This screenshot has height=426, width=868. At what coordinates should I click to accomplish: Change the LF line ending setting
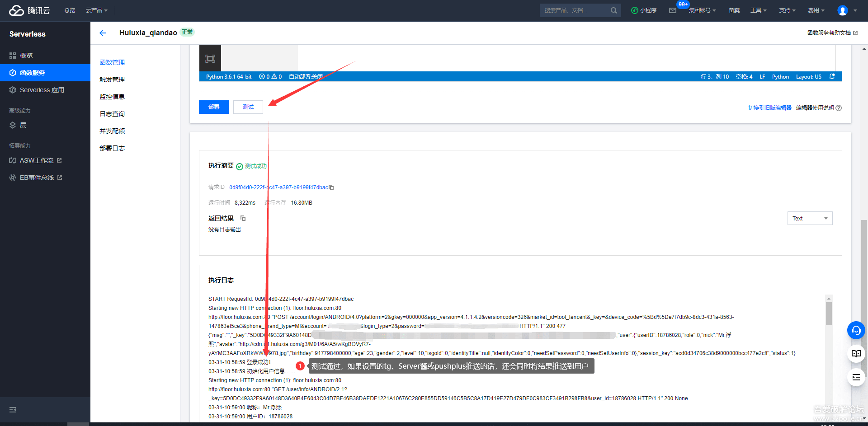[x=762, y=77]
